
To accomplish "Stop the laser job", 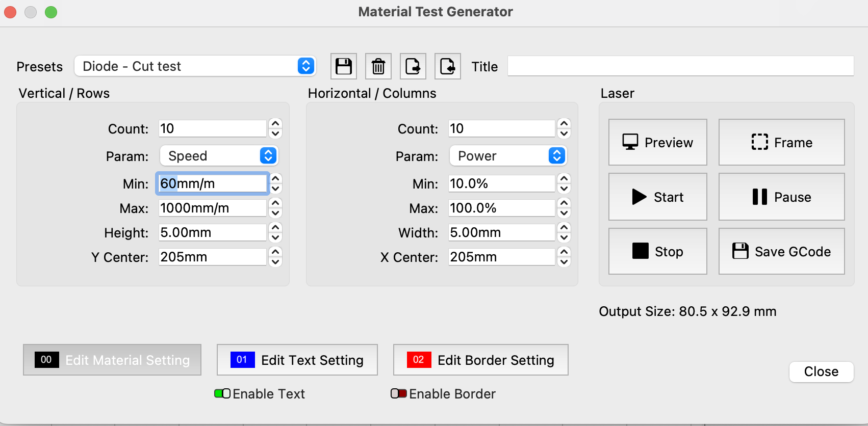I will 658,251.
